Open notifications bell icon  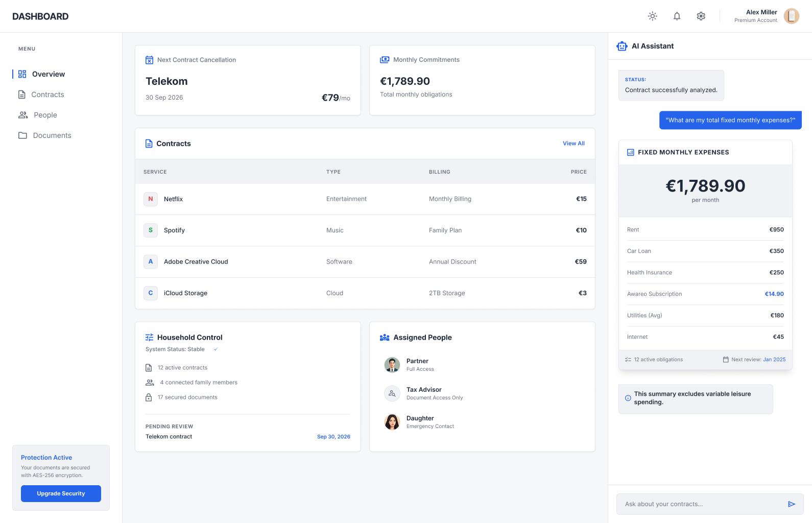(x=677, y=16)
